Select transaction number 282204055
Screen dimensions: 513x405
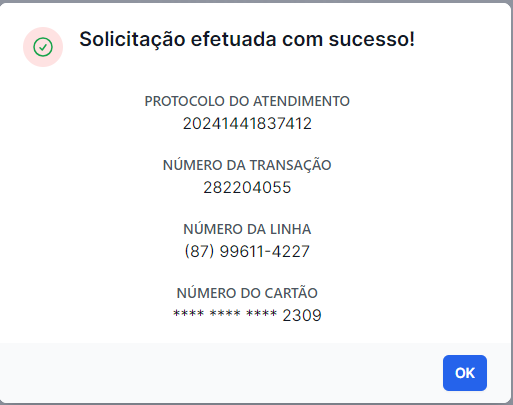tap(247, 188)
